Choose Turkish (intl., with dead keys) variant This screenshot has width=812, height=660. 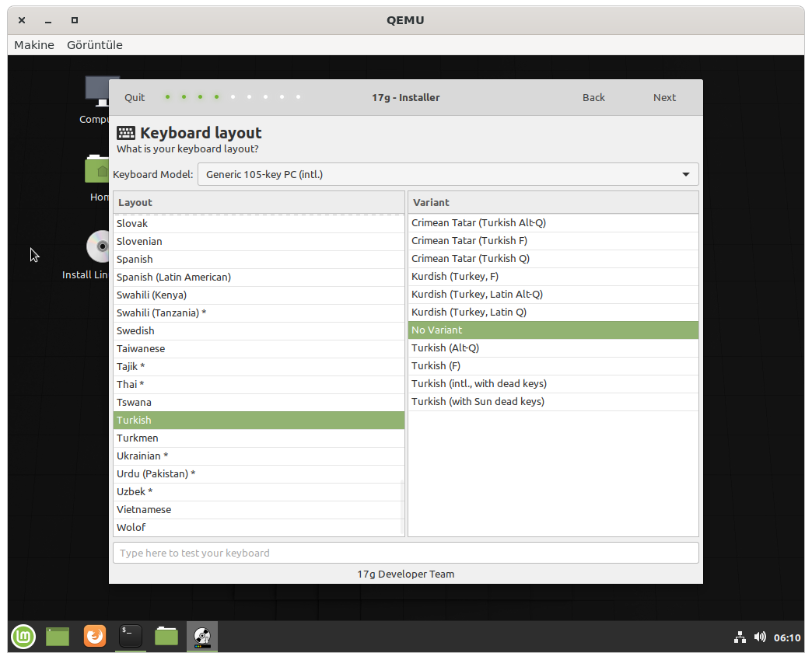pyautogui.click(x=553, y=383)
